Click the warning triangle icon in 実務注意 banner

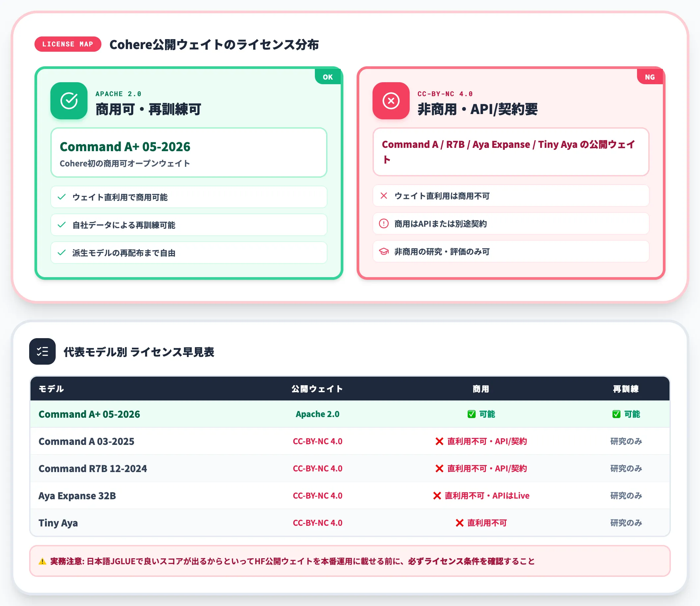click(x=42, y=561)
